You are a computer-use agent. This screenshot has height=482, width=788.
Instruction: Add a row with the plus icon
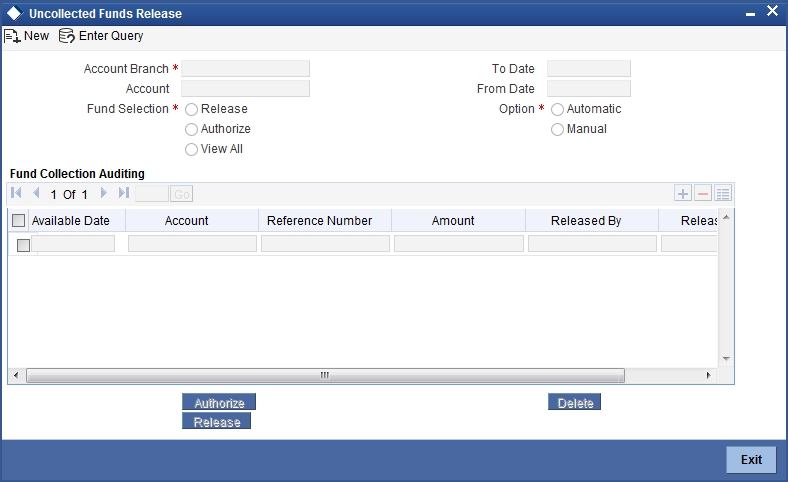682,194
